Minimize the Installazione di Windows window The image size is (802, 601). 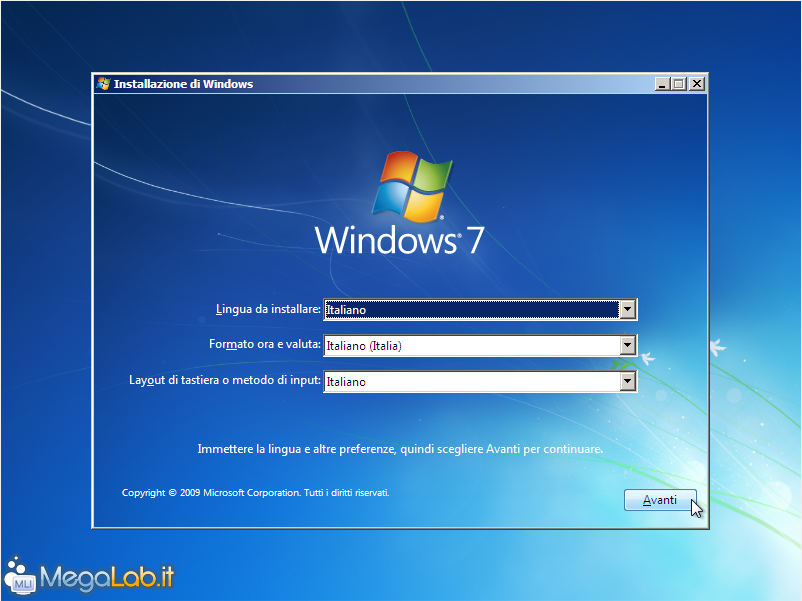(x=662, y=84)
